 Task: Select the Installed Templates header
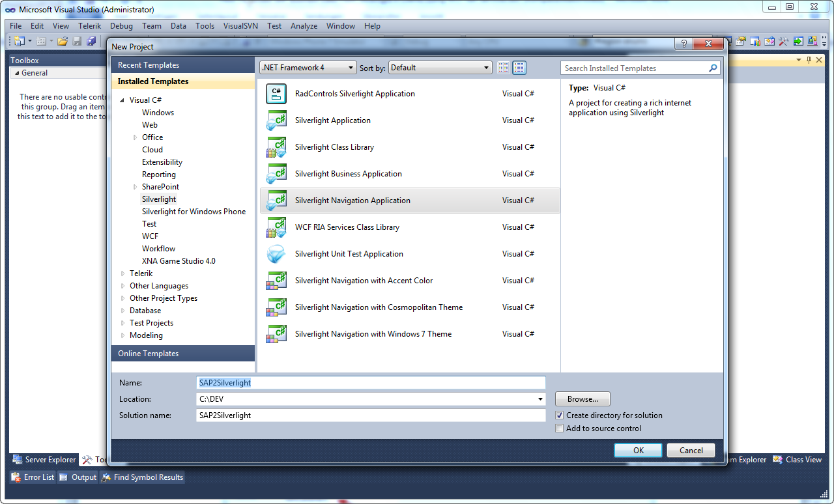pos(183,81)
